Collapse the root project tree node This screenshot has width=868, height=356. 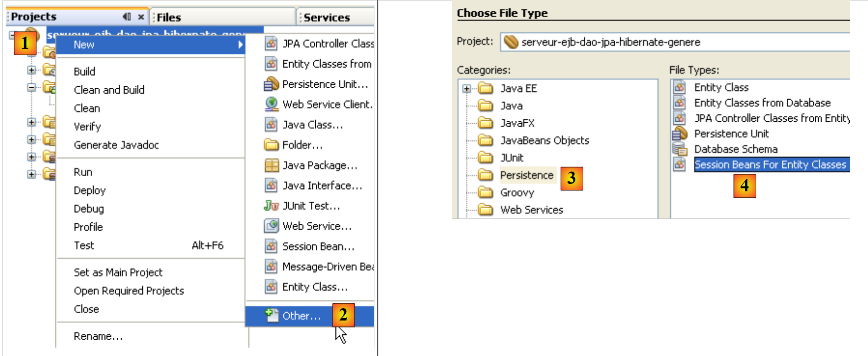[x=12, y=35]
